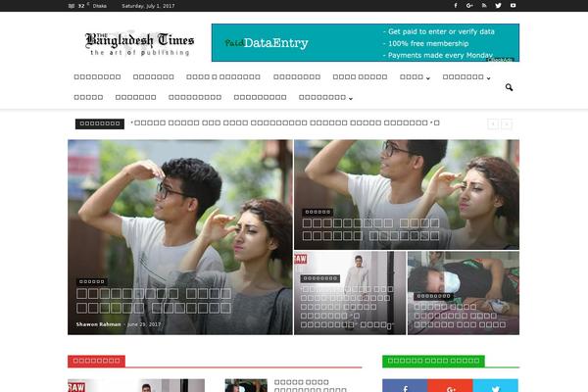Select the green sidebar section heading tab
Screen dimensions: 588x392
pos(433,361)
